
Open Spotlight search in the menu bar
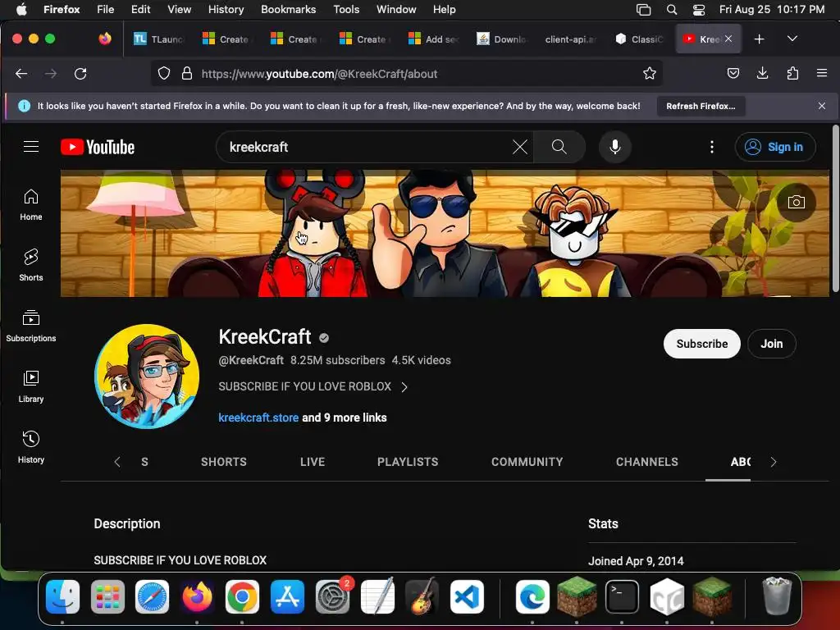tap(672, 9)
